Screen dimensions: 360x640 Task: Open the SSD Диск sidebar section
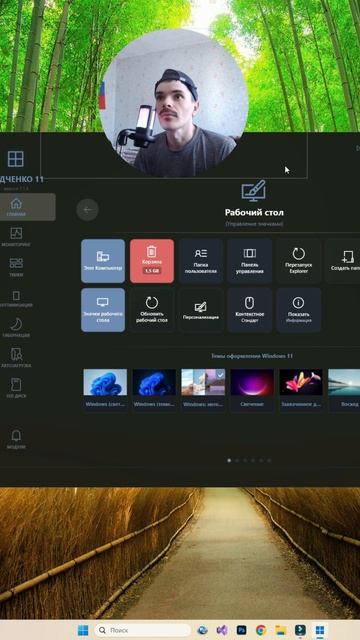coord(16,388)
